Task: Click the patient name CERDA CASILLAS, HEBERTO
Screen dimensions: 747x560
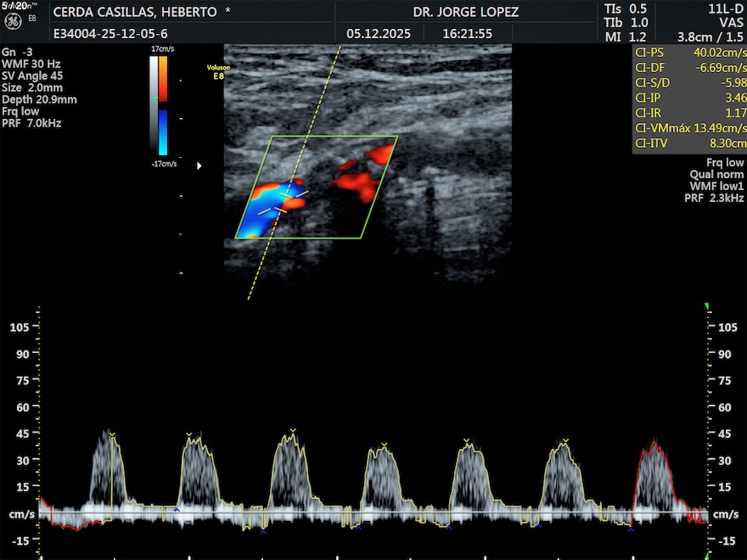Action: click(x=141, y=13)
